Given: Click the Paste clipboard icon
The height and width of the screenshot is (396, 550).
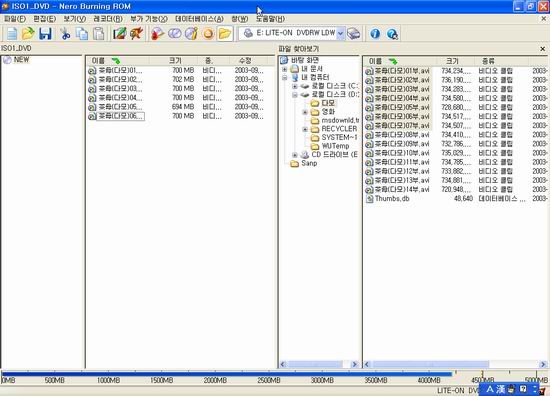Looking at the screenshot, I should [99, 34].
